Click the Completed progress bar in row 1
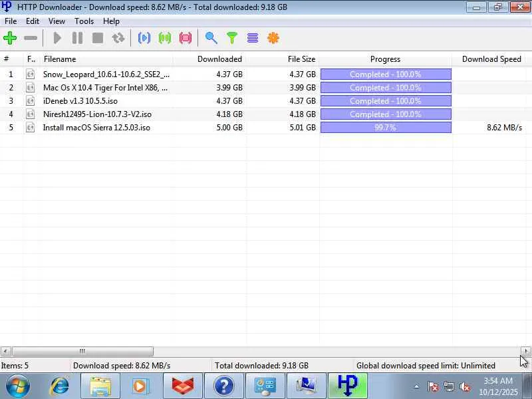 coord(386,74)
